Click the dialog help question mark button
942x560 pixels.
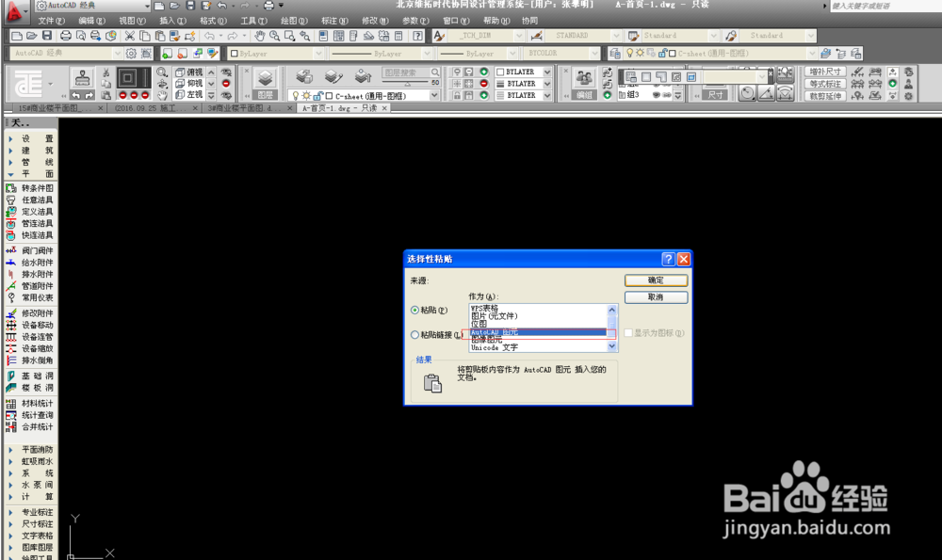(668, 259)
